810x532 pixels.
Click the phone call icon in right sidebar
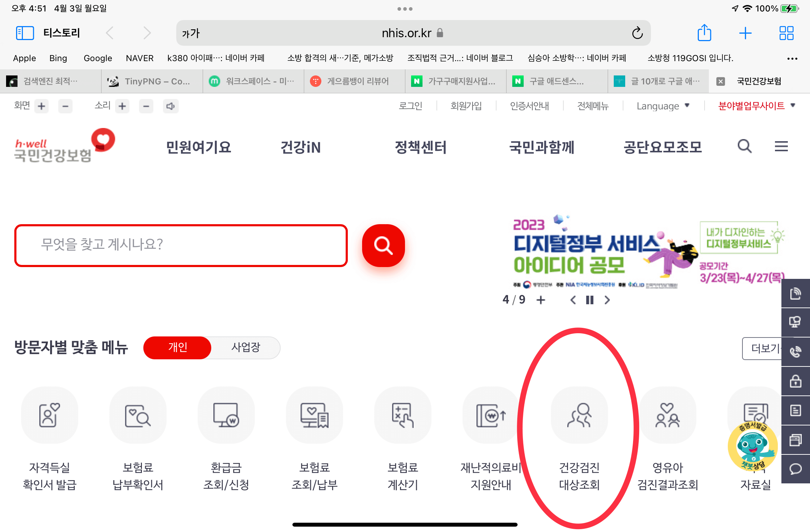coord(795,352)
